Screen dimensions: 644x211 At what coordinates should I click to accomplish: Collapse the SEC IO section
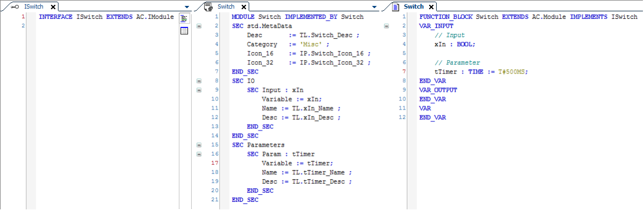click(x=199, y=81)
